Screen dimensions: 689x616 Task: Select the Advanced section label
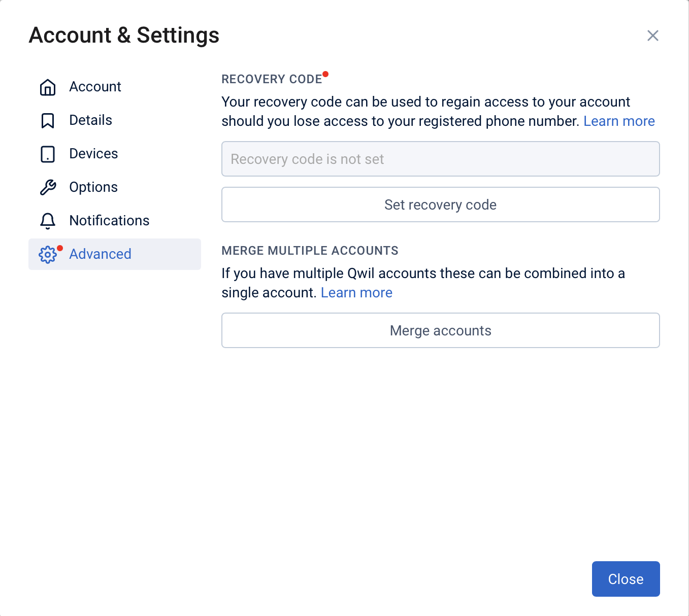pyautogui.click(x=100, y=254)
